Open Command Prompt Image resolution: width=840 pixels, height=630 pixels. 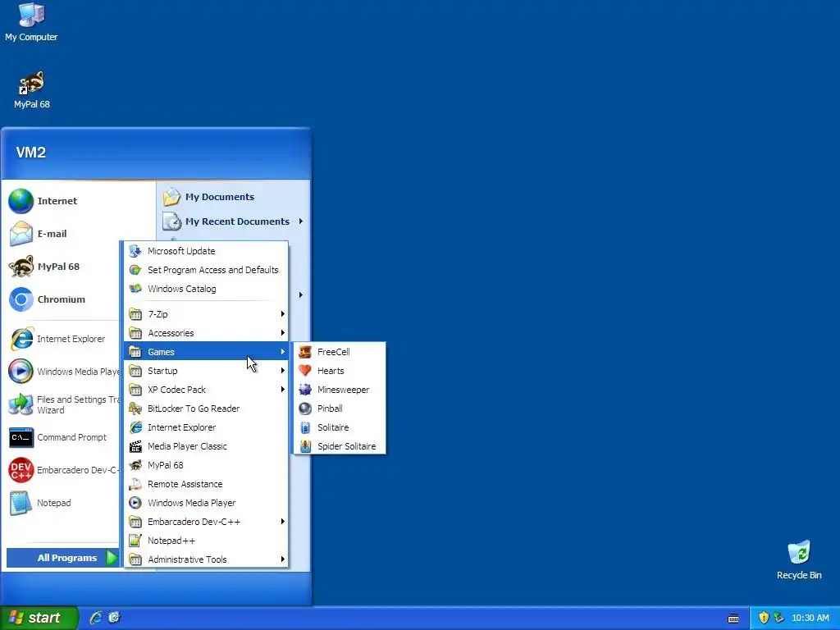[x=62, y=437]
